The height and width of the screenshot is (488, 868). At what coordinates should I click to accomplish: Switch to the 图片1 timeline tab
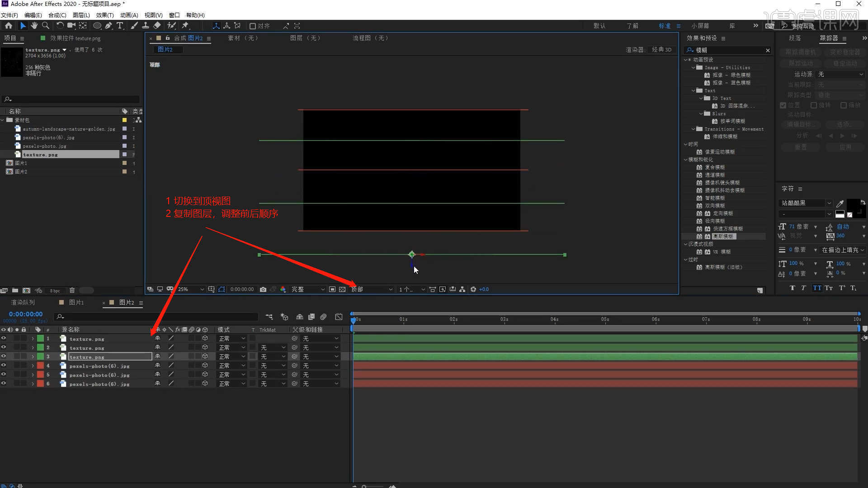click(x=76, y=302)
